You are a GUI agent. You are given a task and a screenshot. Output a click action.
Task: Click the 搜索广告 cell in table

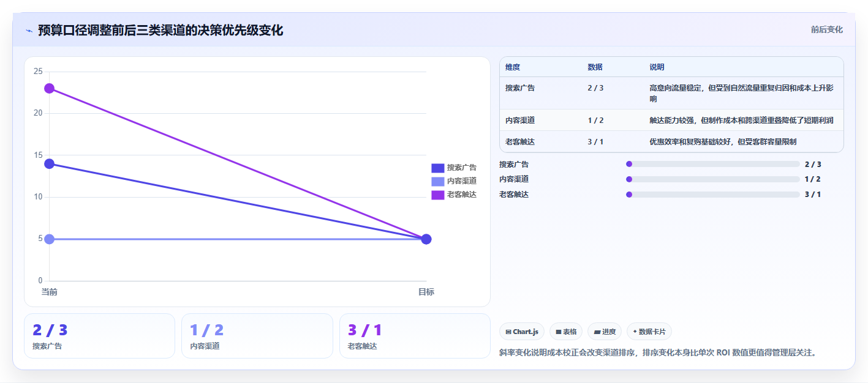tap(520, 88)
